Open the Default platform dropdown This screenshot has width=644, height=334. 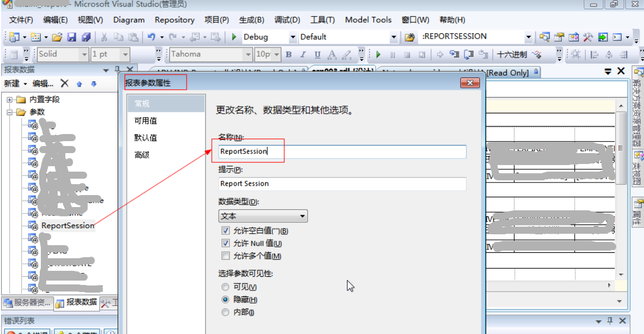coord(394,37)
